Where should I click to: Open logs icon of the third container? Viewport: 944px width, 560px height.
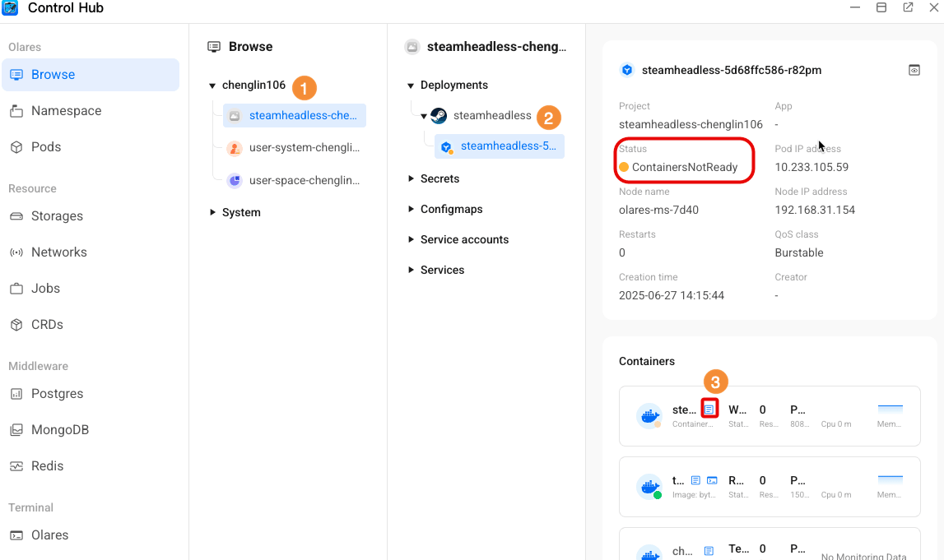[x=709, y=551]
